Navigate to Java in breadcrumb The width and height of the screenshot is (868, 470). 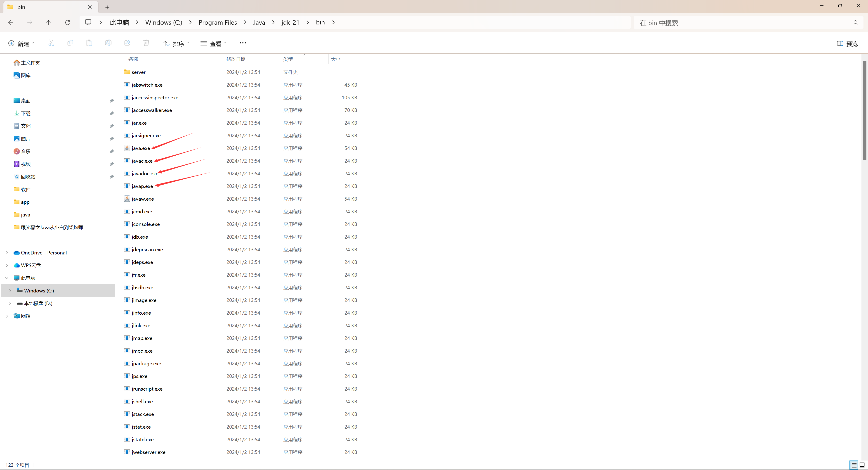pos(259,22)
